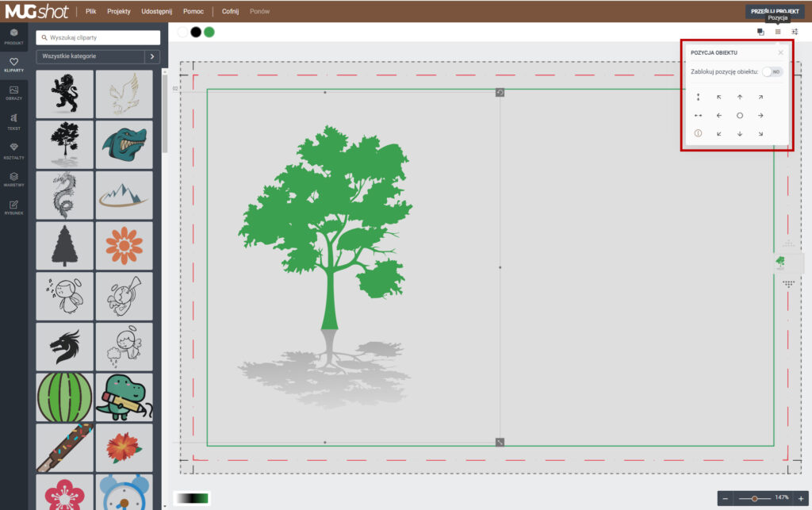Open the Plik menu
Image resolution: width=812 pixels, height=510 pixels.
[x=91, y=11]
